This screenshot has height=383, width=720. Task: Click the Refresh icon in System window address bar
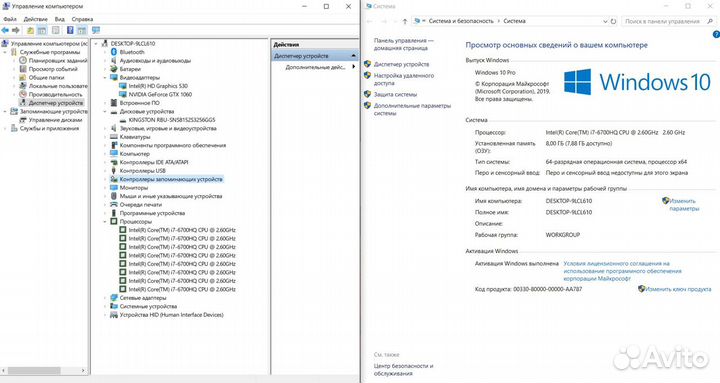pyautogui.click(x=613, y=21)
